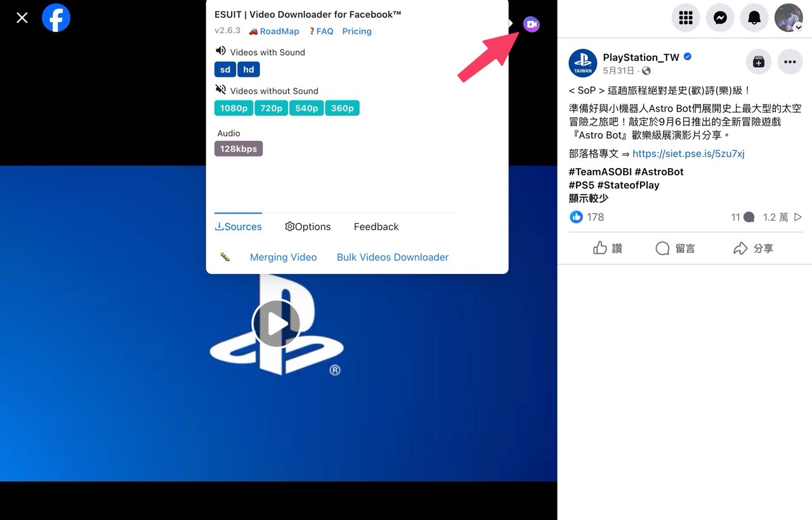The height and width of the screenshot is (520, 812).
Task: Open the #PS5 hashtag
Action: (582, 185)
